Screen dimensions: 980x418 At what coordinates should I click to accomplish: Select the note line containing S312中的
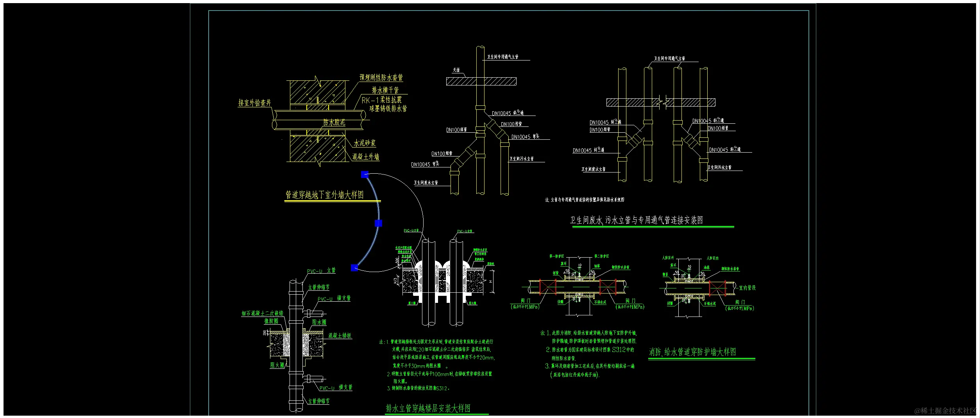590,350
